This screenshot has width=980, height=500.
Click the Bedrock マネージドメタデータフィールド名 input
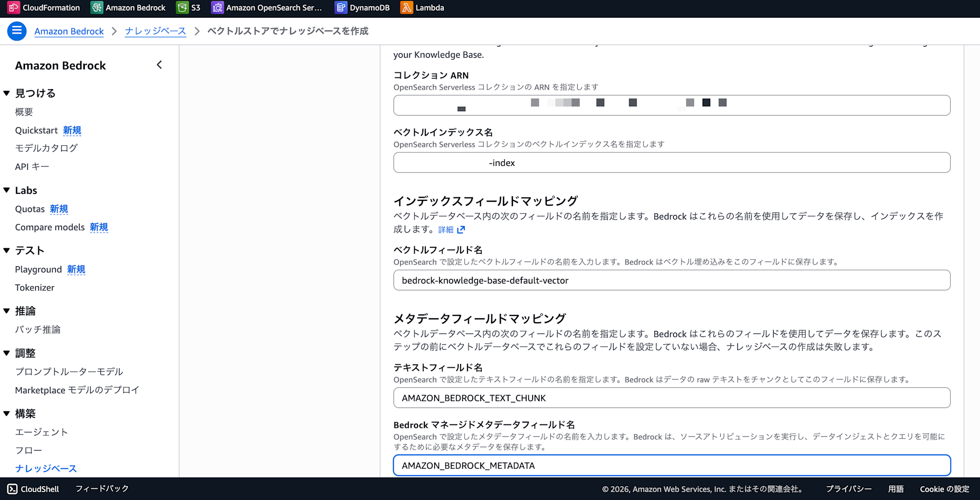click(x=672, y=465)
